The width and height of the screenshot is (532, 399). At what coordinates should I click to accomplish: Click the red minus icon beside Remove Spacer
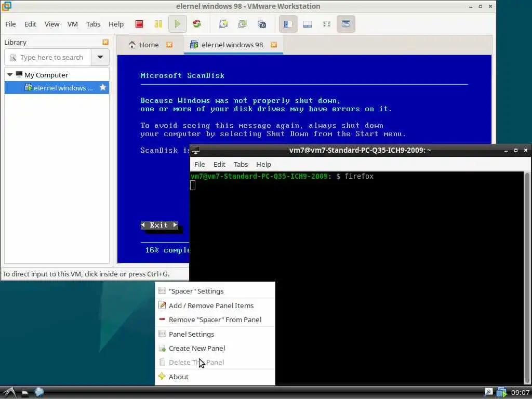(162, 320)
